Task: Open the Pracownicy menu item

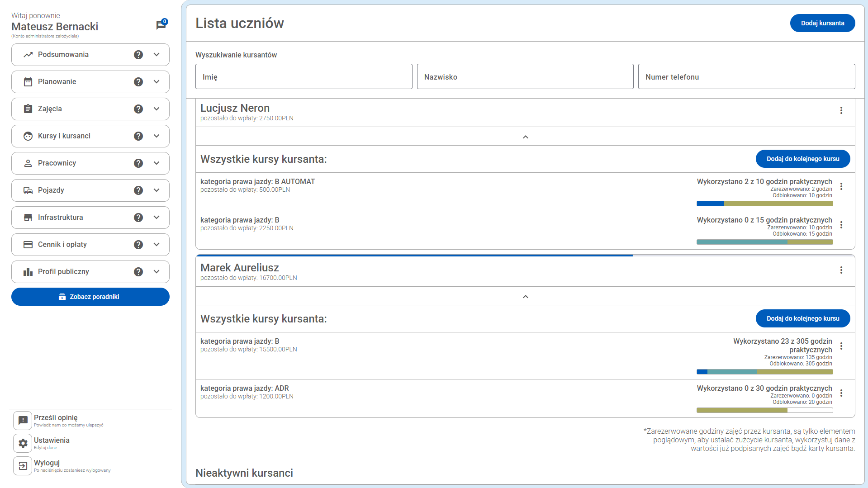Action: click(57, 163)
